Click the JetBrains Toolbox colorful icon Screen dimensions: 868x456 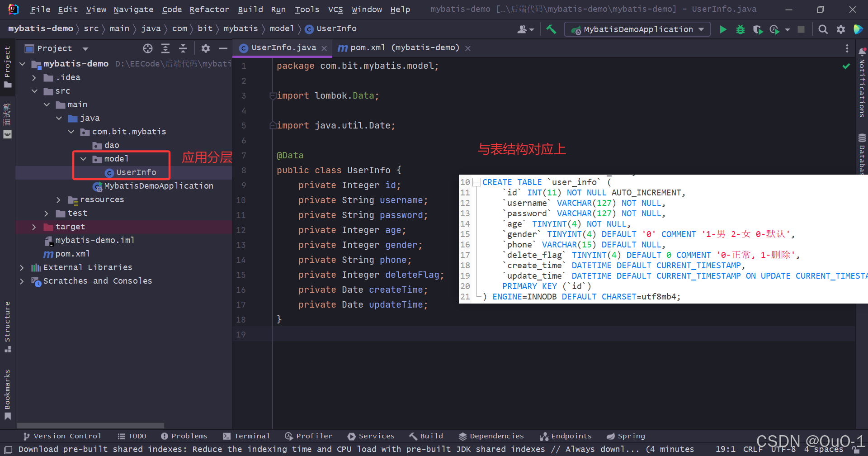pos(858,29)
